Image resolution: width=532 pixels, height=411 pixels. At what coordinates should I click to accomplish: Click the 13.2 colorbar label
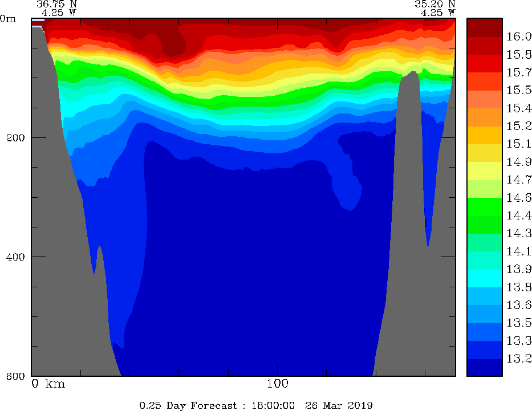[519, 359]
